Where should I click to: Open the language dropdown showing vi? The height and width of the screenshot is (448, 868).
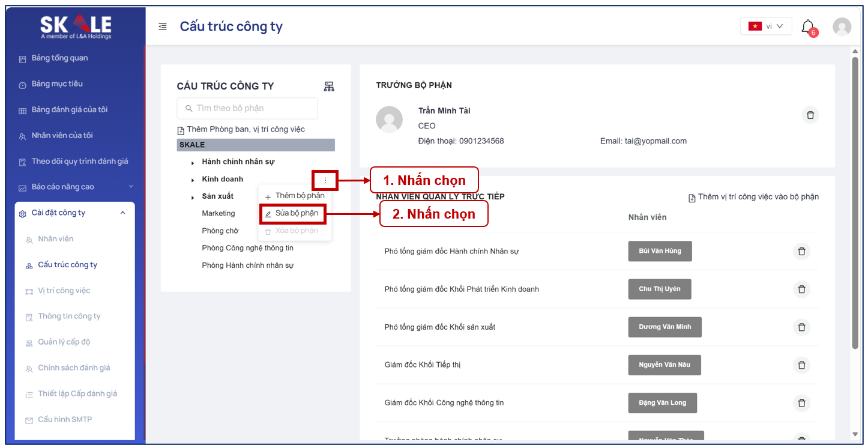click(765, 26)
